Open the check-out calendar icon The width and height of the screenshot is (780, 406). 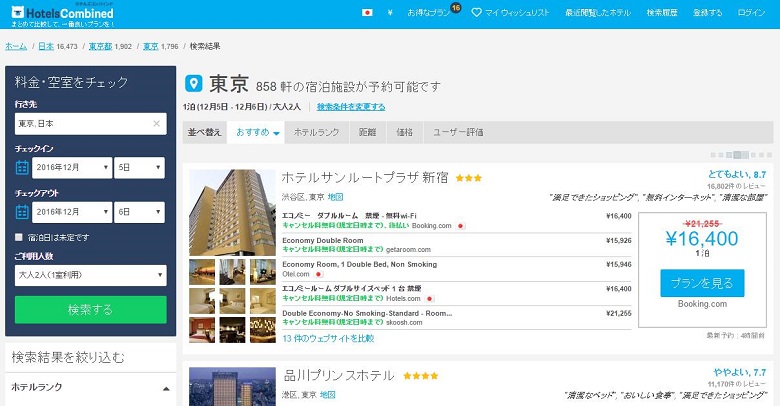(22, 212)
